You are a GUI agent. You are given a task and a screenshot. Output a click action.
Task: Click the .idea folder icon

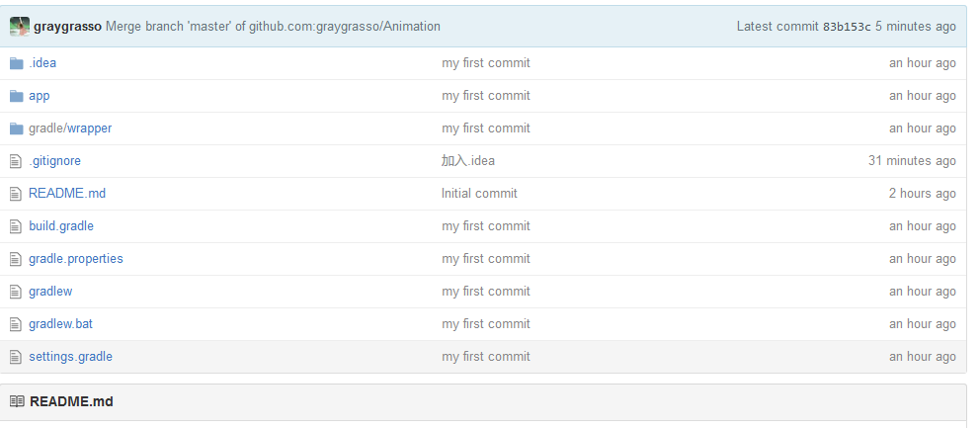point(16,63)
